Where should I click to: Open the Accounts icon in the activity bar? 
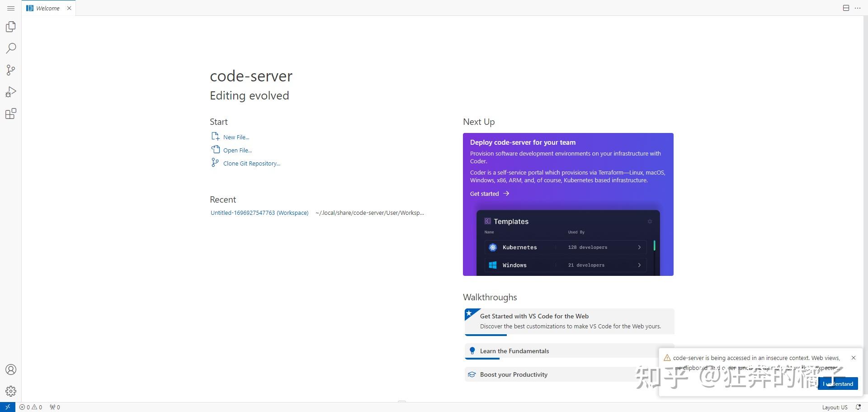[x=11, y=369]
